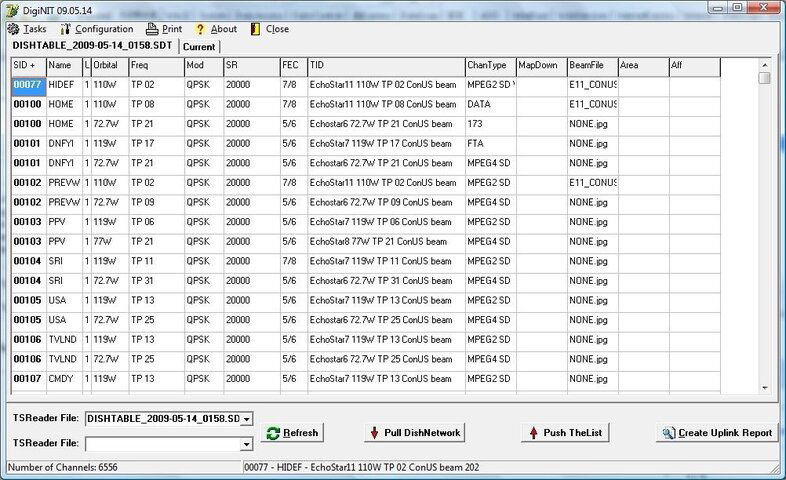Select the highlighted SID 00077 cell

point(29,85)
